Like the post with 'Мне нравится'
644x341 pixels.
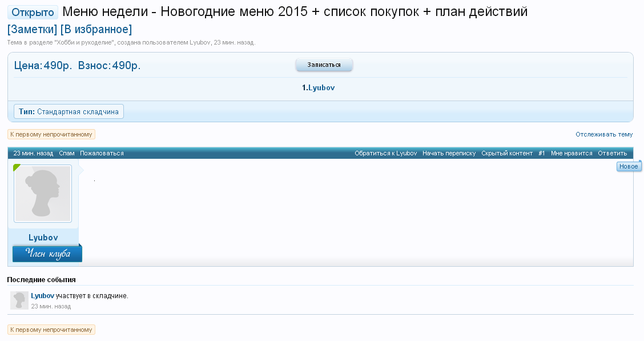coord(571,153)
